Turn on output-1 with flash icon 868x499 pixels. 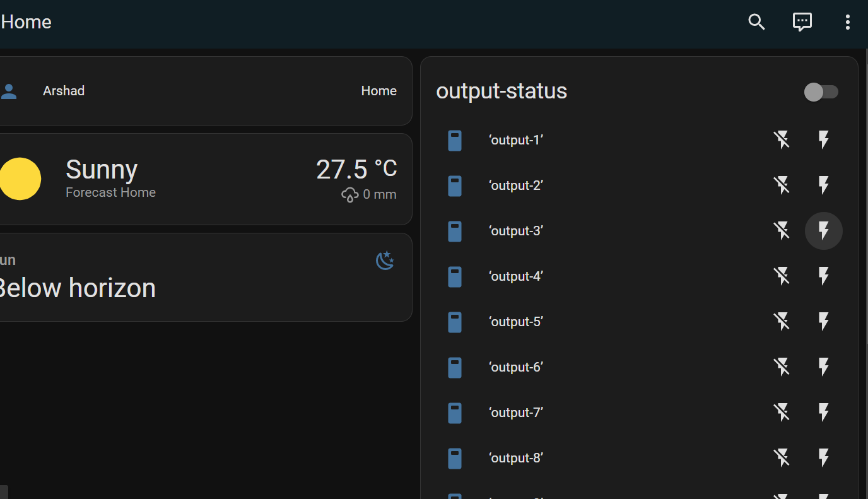823,139
